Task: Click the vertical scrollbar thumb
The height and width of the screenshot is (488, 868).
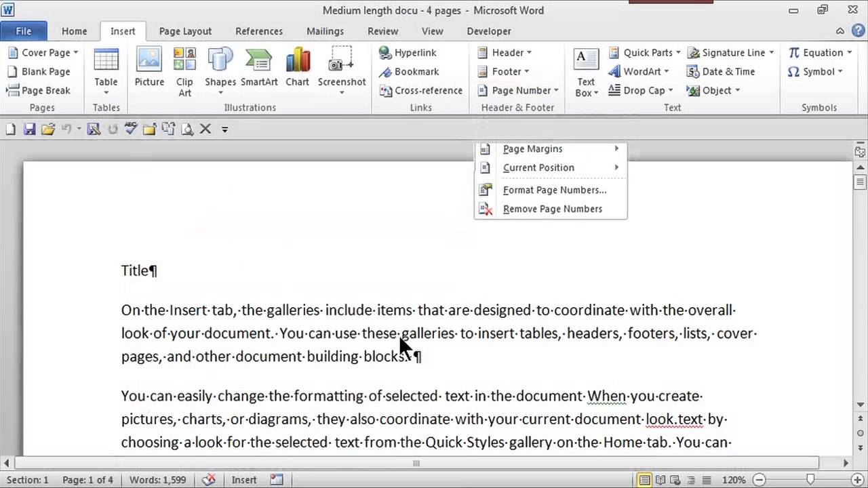Action: [x=861, y=182]
